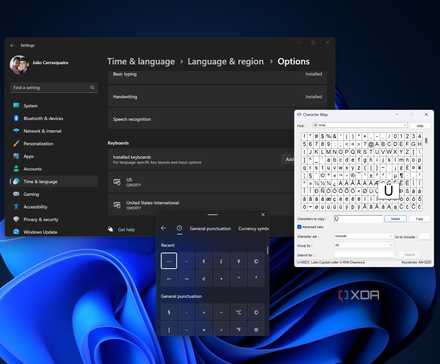The width and height of the screenshot is (440, 364).
Task: Open Personalization in the Settings sidebar
Action: (54, 144)
